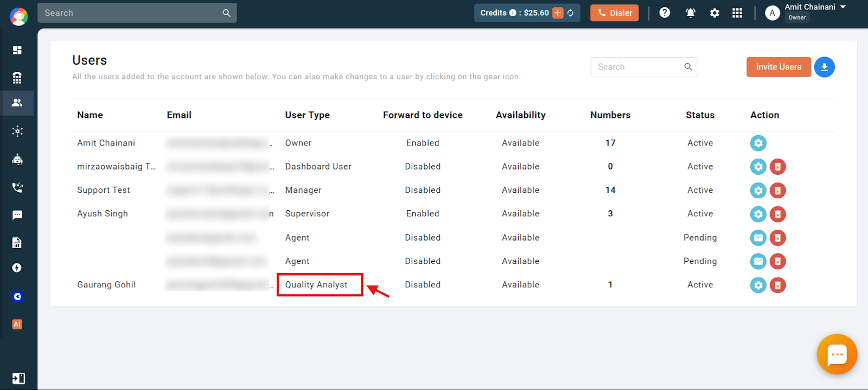868x390 pixels.
Task: Click the Status column header
Action: (700, 115)
